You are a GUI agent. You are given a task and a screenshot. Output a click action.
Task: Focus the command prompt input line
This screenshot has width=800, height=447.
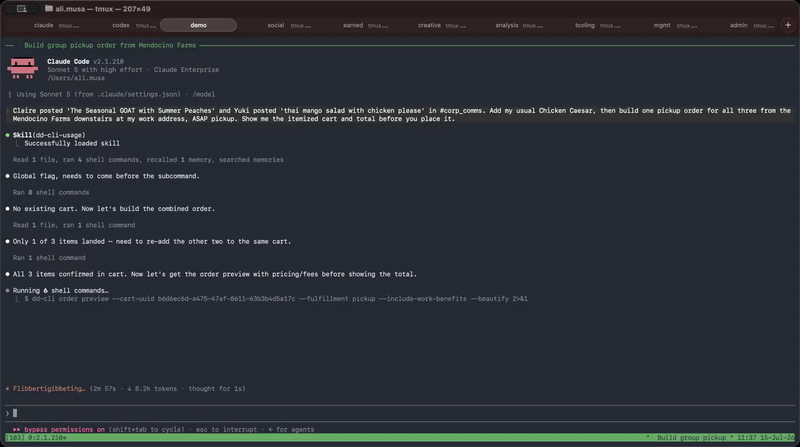(400, 413)
